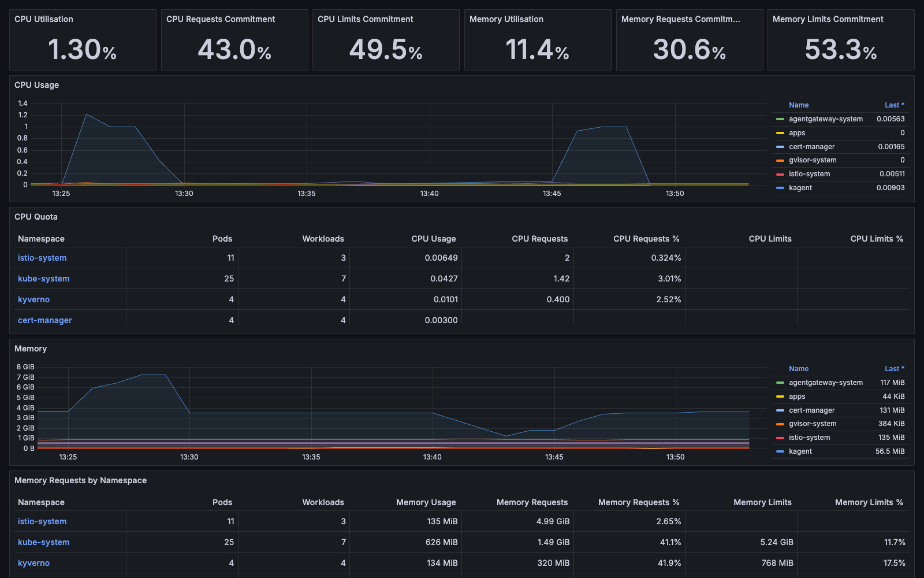Open kube-system in Memory Requests by Namespace
This screenshot has height=578, width=924.
[x=43, y=542]
